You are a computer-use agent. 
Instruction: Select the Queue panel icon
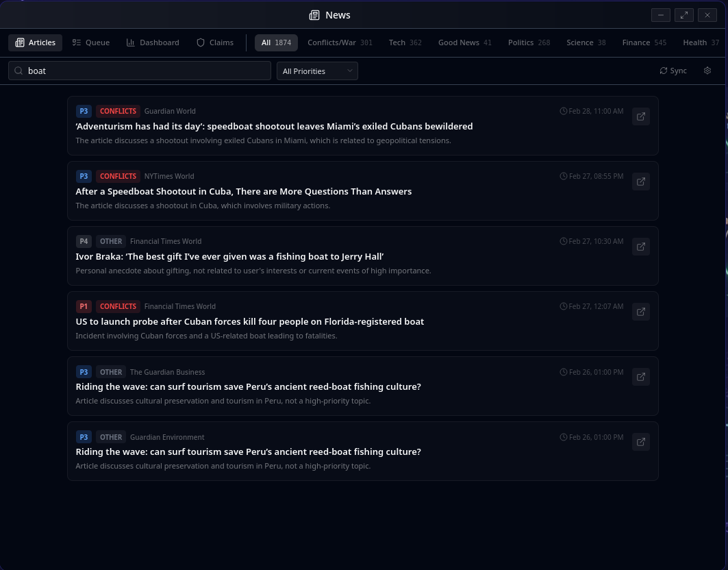pos(76,42)
